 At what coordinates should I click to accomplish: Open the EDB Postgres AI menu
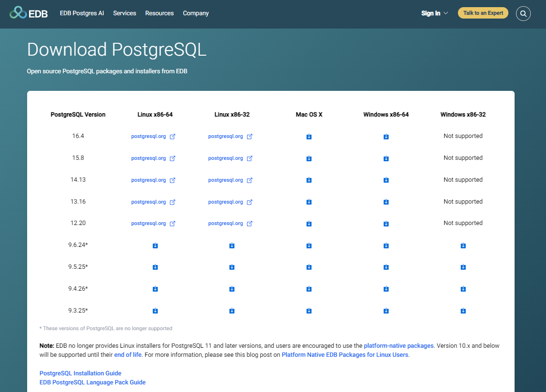click(82, 13)
